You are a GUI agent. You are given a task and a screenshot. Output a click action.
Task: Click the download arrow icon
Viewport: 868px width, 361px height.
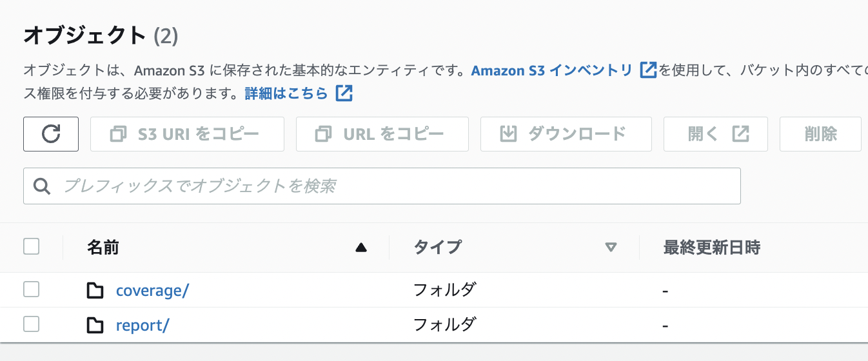pos(509,134)
